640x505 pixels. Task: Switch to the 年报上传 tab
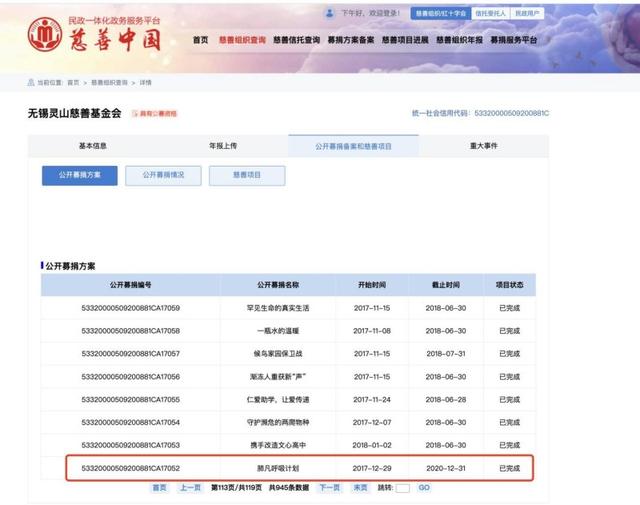[223, 146]
